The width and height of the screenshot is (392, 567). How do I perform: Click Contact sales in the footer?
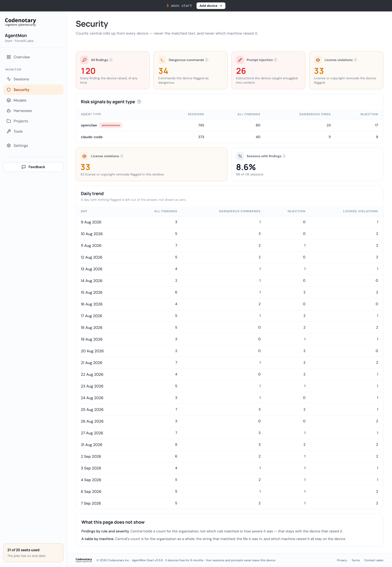point(374,560)
